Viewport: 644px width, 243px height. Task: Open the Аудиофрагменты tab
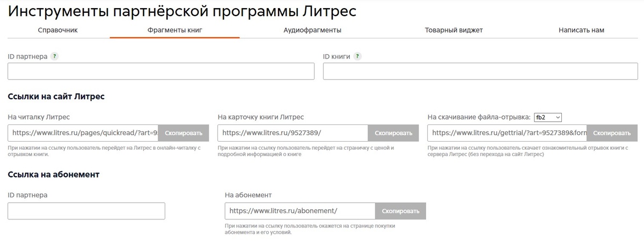(x=312, y=30)
